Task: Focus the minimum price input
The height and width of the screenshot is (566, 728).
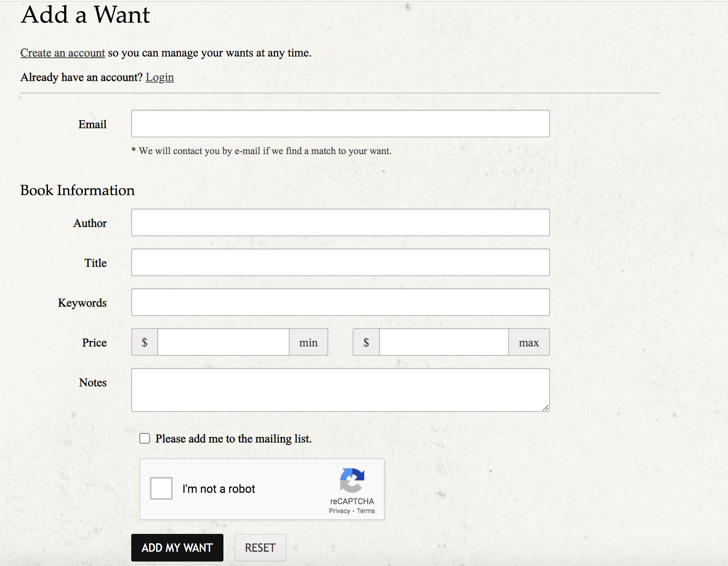Action: tap(223, 342)
